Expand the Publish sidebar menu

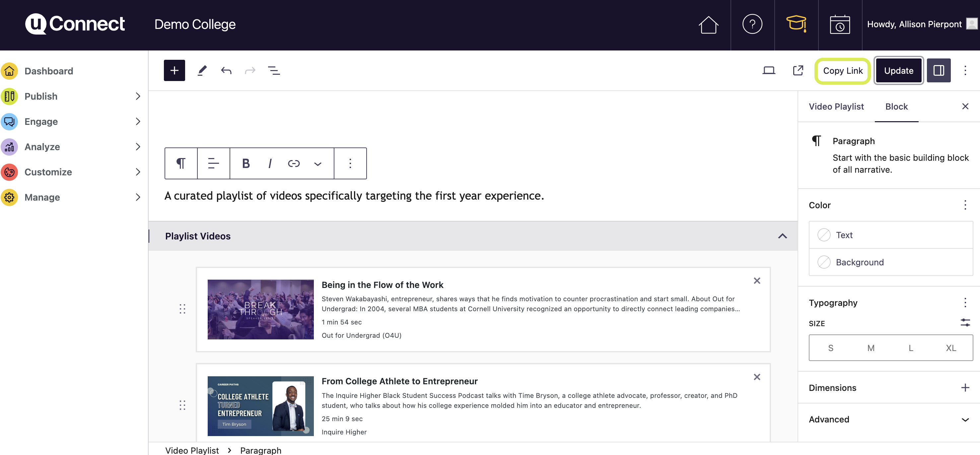coord(138,96)
